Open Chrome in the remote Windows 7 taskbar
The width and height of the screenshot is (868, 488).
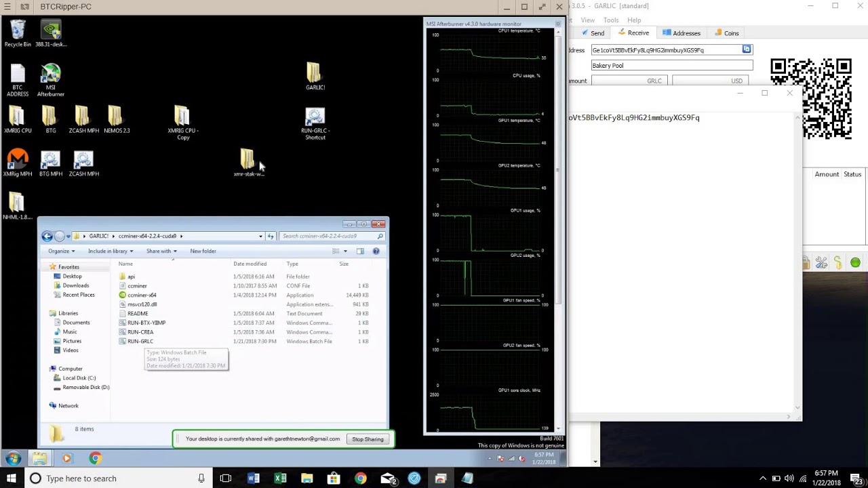pyautogui.click(x=95, y=458)
